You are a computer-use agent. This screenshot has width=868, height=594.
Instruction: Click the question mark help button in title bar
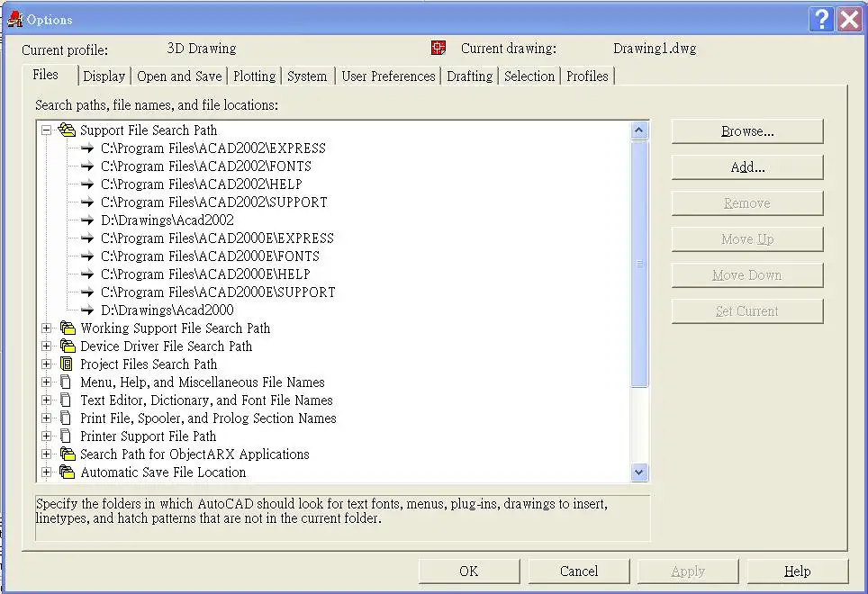(x=821, y=20)
